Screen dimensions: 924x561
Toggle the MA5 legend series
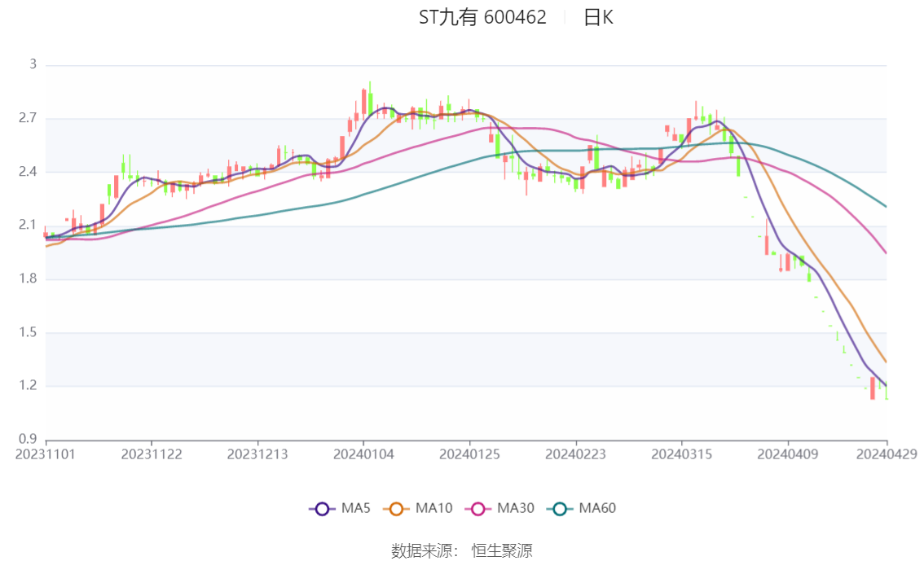(340, 509)
